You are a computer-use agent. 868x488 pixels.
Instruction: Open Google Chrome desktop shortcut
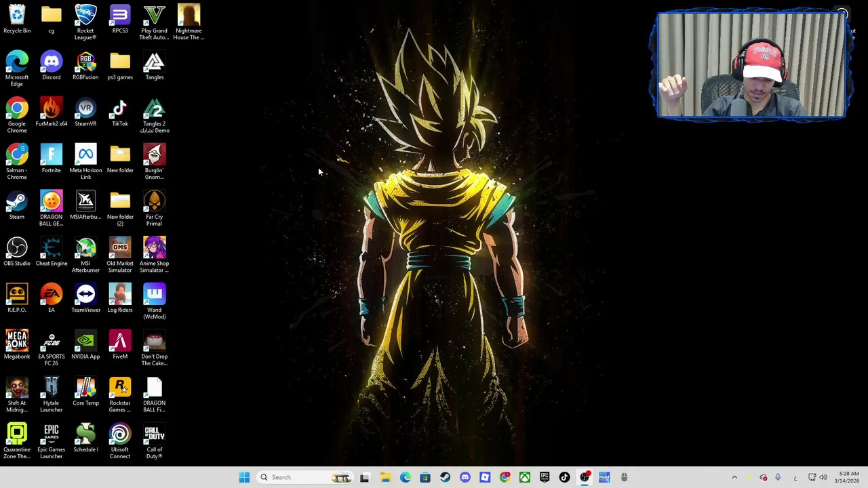coord(17,115)
